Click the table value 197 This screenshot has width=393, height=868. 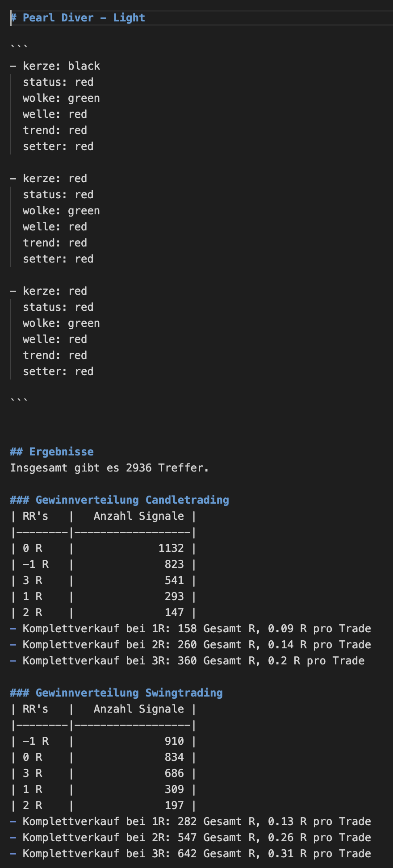(174, 805)
